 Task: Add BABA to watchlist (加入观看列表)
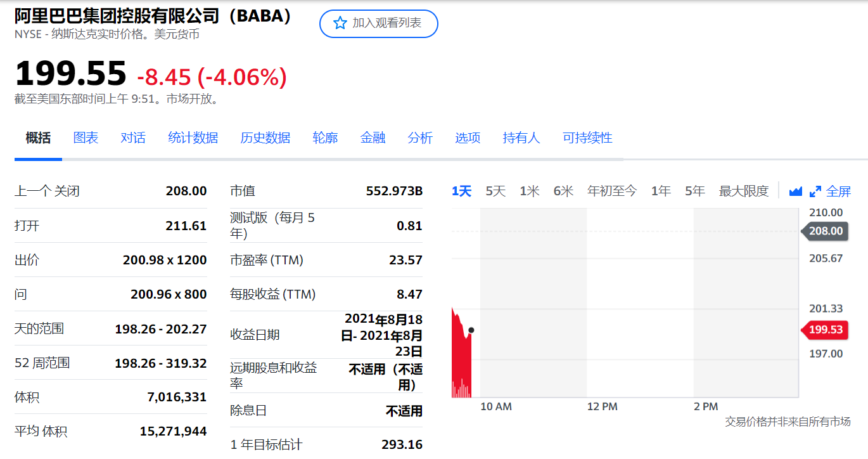tap(378, 23)
